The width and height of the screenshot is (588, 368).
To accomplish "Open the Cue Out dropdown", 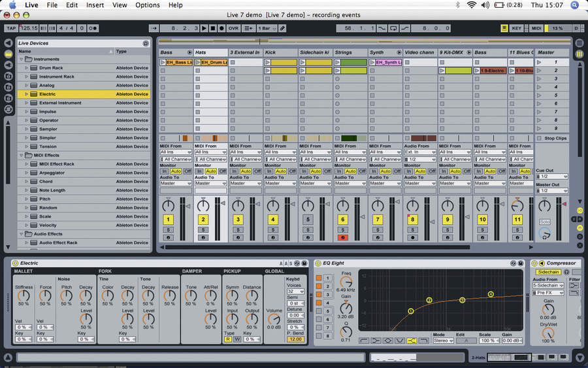I will (x=552, y=176).
